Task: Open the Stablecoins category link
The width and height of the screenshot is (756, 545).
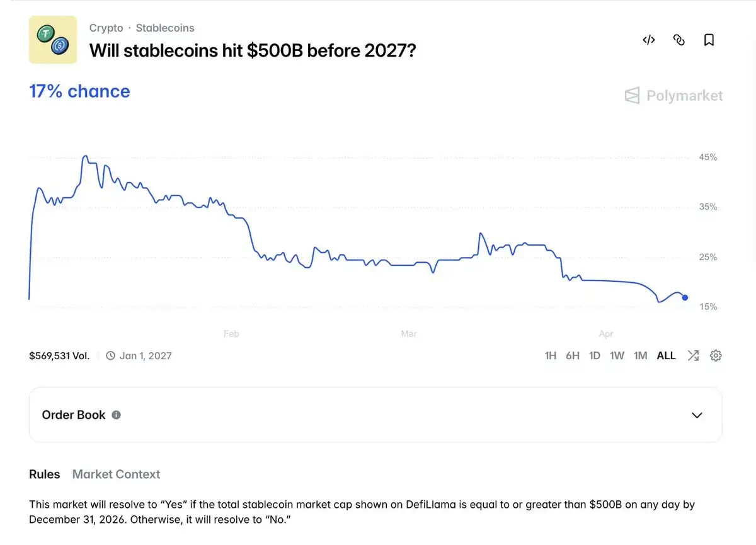Action: [x=165, y=28]
